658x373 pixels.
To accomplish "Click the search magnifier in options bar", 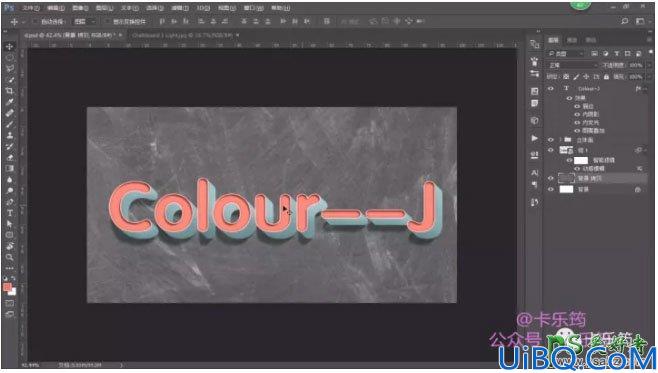I will pos(624,21).
